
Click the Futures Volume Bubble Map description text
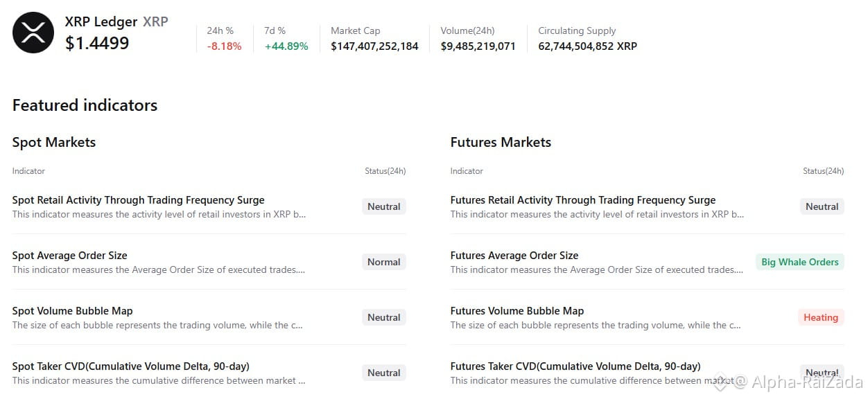(x=597, y=325)
